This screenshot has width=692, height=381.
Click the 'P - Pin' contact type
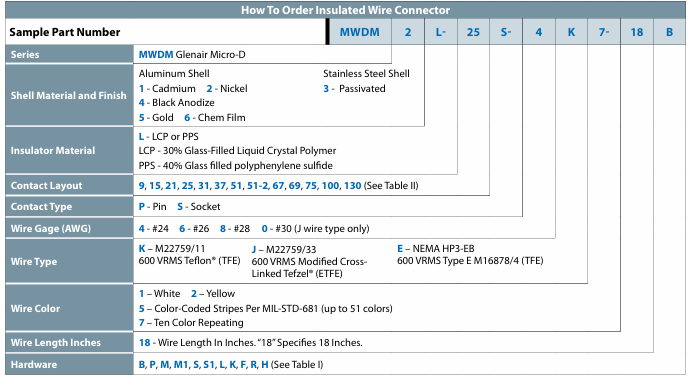[x=152, y=207]
